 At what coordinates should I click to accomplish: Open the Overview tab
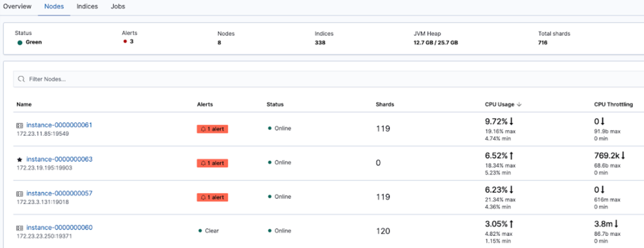(x=17, y=7)
